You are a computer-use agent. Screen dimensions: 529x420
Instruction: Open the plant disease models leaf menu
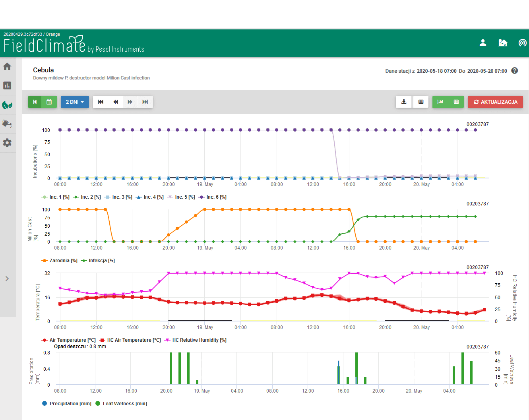pos(7,105)
